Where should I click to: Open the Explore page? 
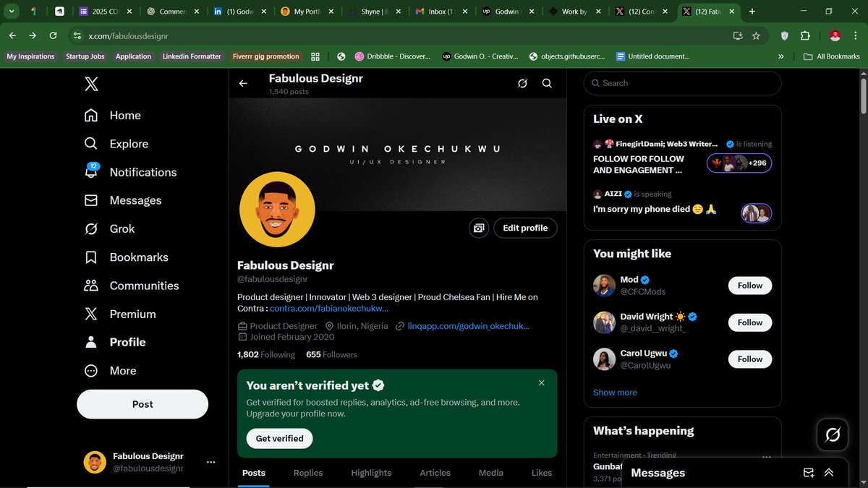tap(116, 144)
